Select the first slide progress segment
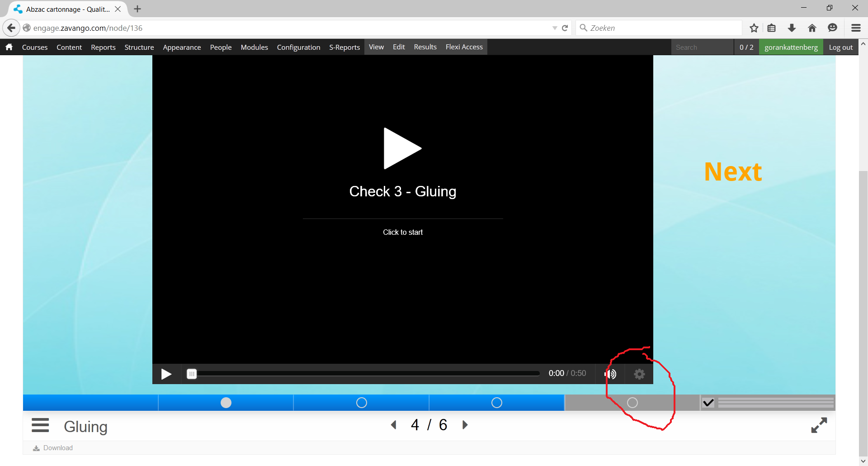The image size is (868, 466). (x=90, y=403)
